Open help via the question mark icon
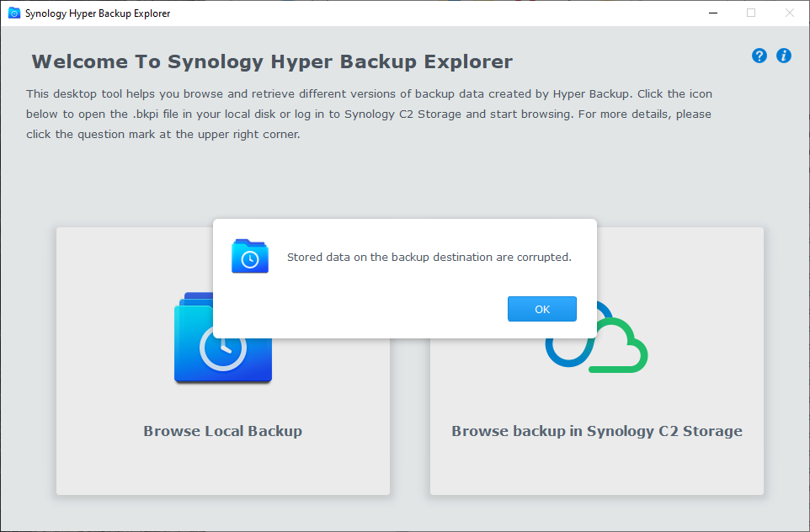The image size is (810, 532). (x=759, y=56)
